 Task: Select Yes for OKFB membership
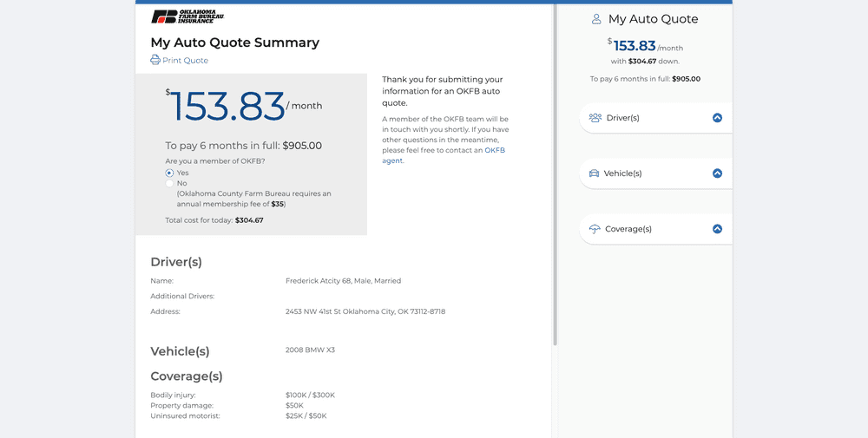pos(169,173)
